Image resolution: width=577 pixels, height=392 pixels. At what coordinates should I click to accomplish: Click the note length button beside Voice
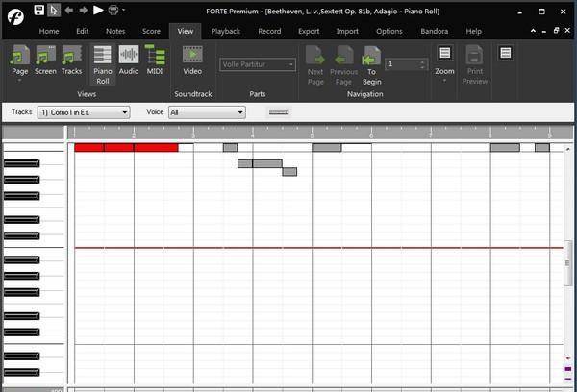pyautogui.click(x=279, y=112)
